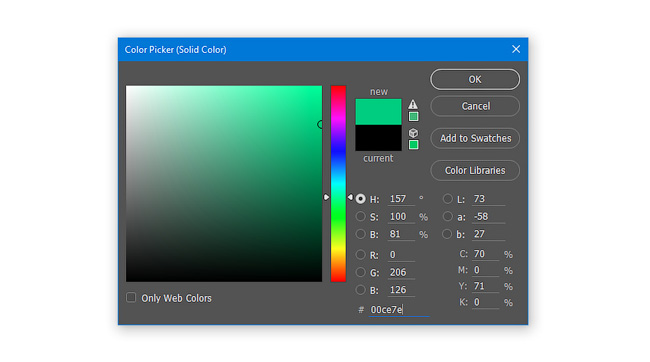Click Add to Swatches button
The image size is (650, 362).
(x=475, y=138)
